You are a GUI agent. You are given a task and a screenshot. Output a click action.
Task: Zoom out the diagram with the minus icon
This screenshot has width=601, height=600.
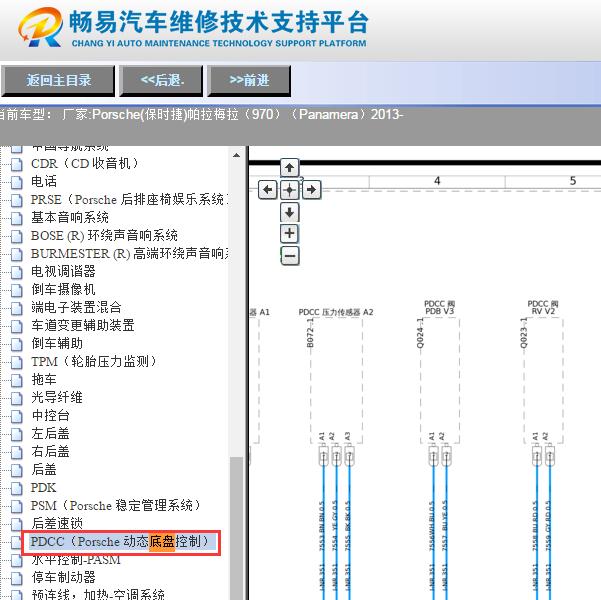coord(290,255)
